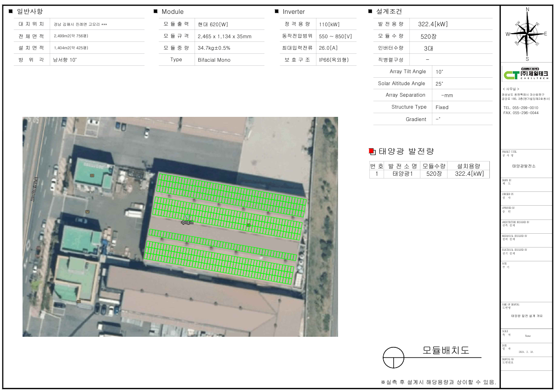557x392 pixels.
Task: Click the 322.4[kW] value in generation table
Action: pos(469,174)
